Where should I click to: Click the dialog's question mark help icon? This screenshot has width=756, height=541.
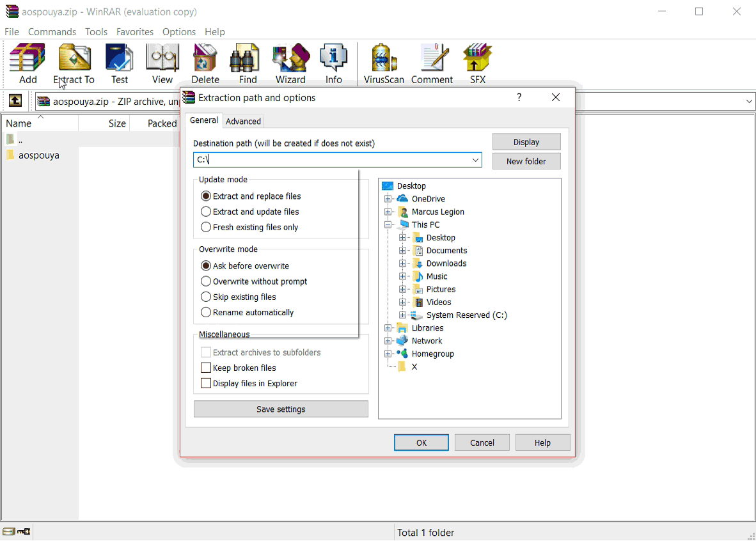tap(519, 97)
